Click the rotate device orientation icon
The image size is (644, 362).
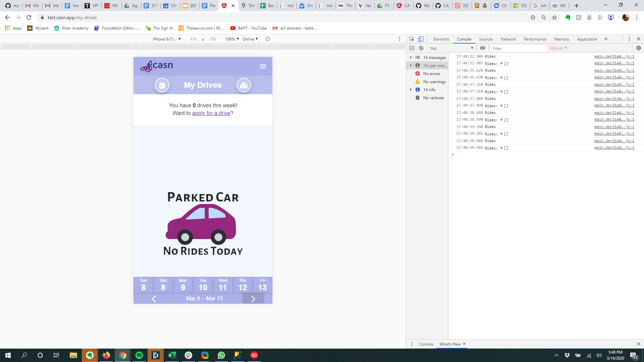tap(268, 39)
